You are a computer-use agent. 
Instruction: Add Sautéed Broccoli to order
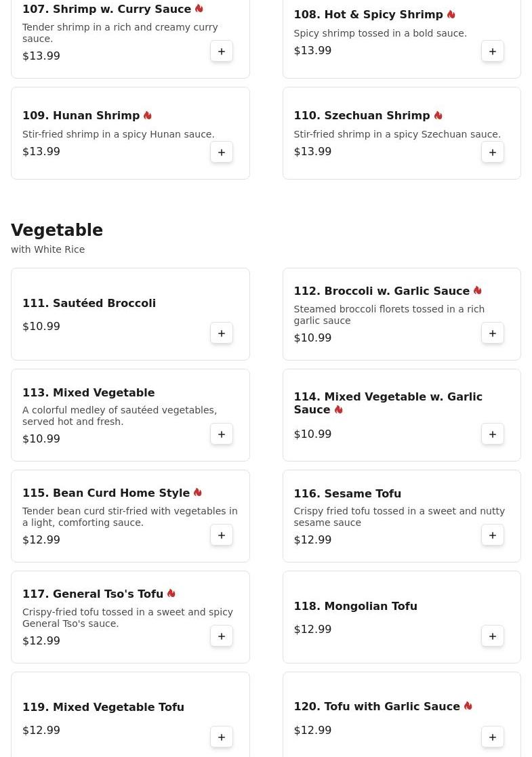tap(222, 333)
